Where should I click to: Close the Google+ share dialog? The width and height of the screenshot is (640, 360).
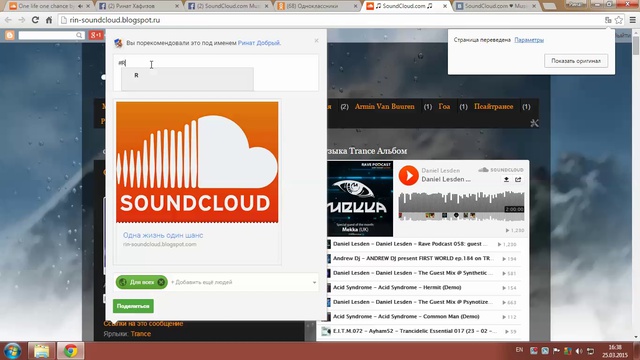pyautogui.click(x=316, y=40)
